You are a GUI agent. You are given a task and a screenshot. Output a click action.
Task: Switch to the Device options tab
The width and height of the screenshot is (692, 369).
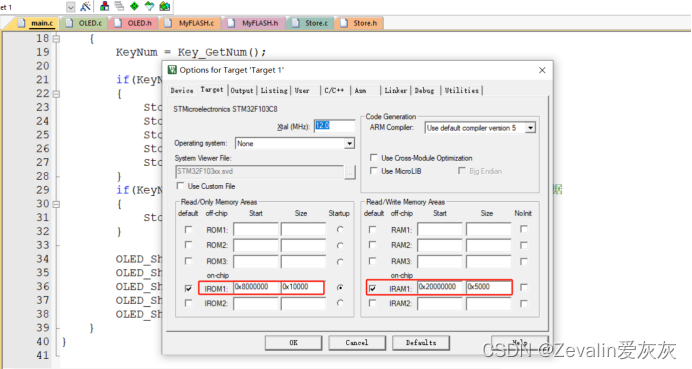182,90
